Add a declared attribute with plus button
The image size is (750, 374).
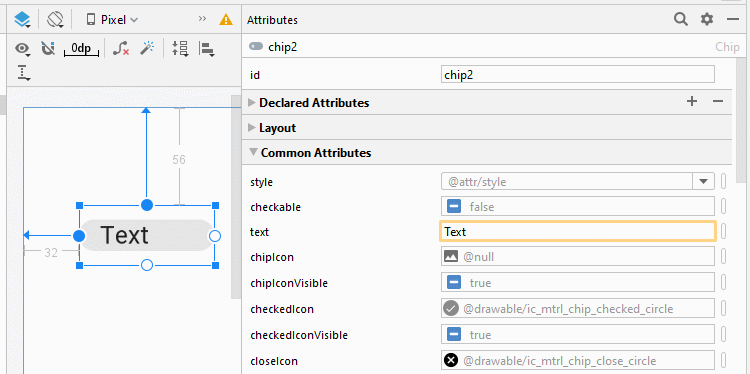click(692, 101)
